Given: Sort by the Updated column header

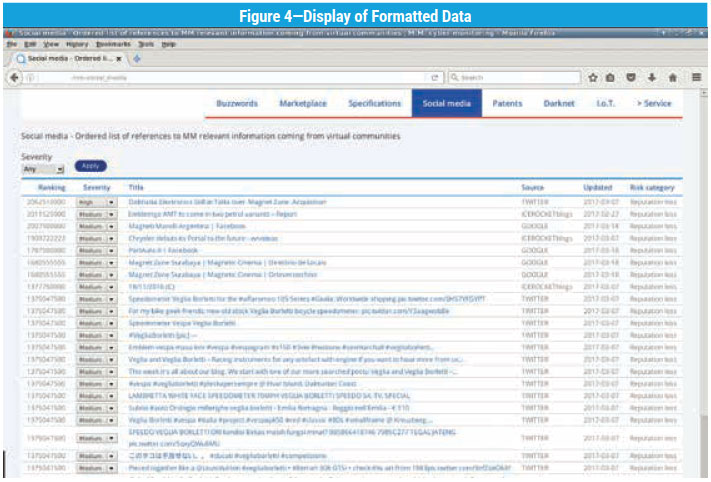Looking at the screenshot, I should [598, 187].
